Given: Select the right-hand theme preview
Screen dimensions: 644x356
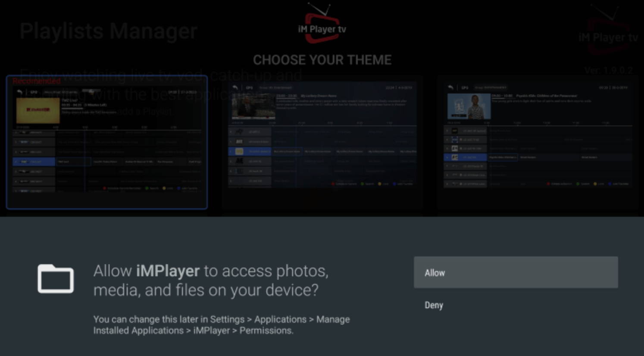Looking at the screenshot, I should click(x=538, y=142).
